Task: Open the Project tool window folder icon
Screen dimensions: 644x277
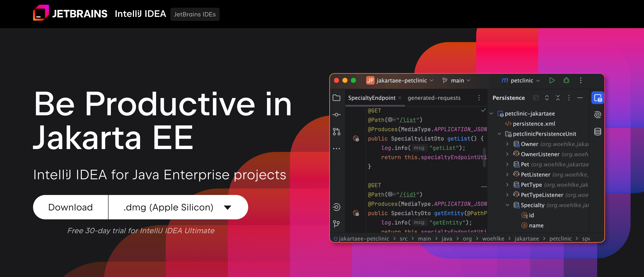Action: pos(337,98)
